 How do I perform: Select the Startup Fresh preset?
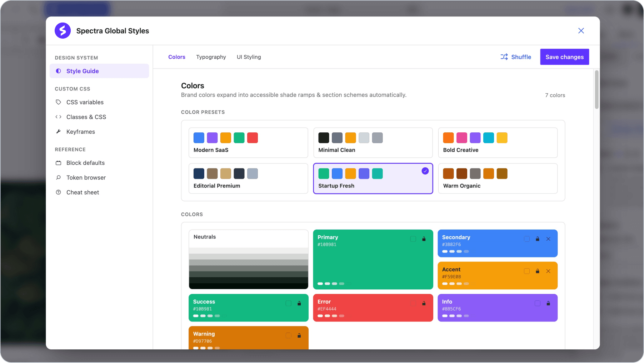(x=373, y=178)
